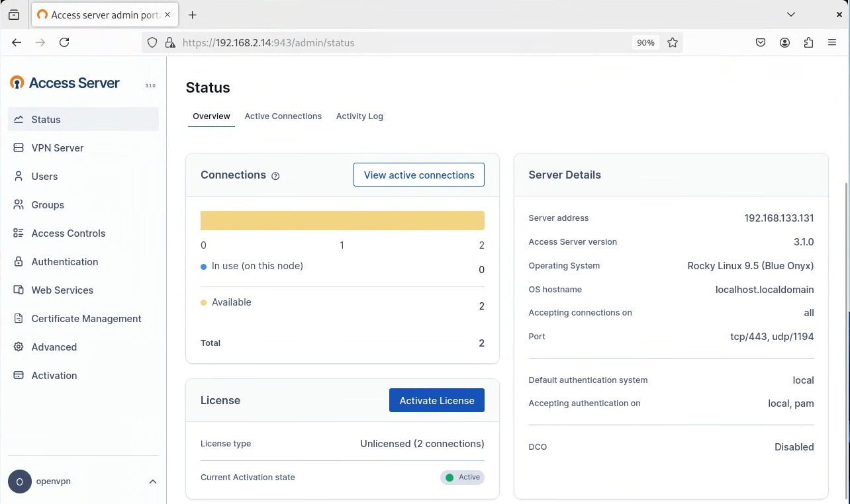This screenshot has height=504, width=850.
Task: Click the localhost.localdomain hostname value
Action: tap(765, 290)
